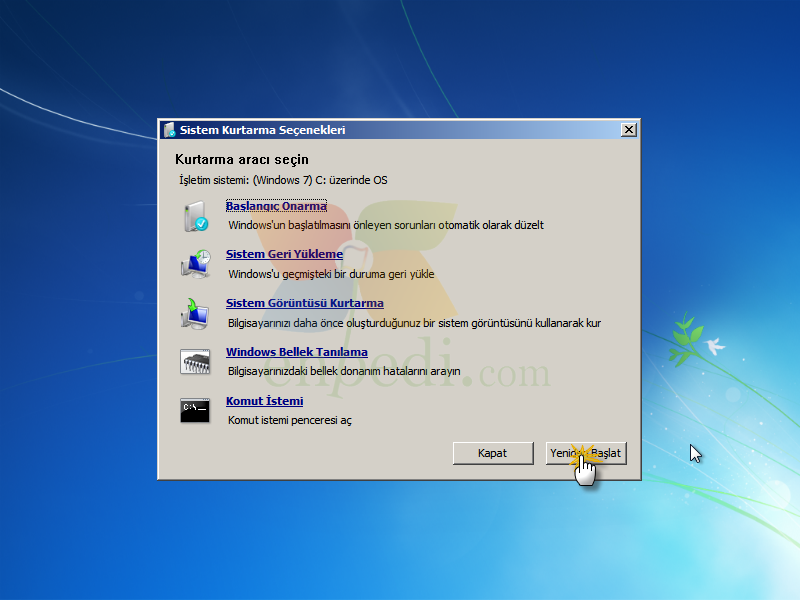The width and height of the screenshot is (800, 600).
Task: Click the 'Komut istemi penceresi aç' description
Action: [x=290, y=420]
